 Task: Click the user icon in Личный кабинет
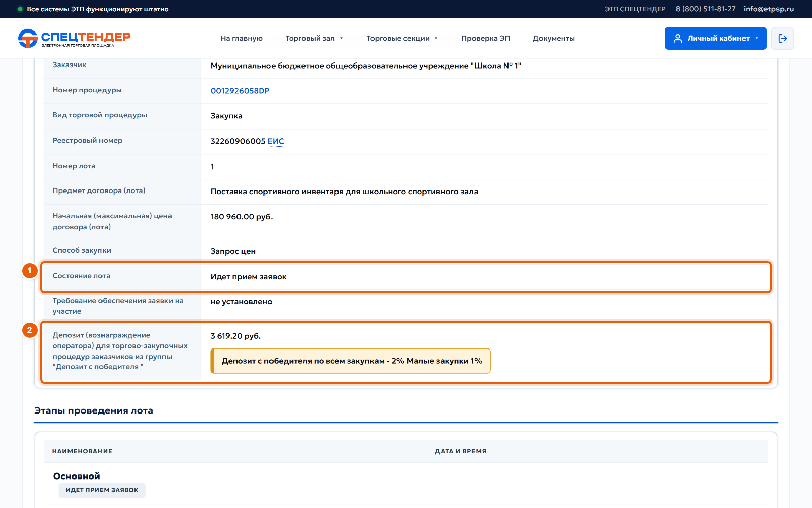678,38
